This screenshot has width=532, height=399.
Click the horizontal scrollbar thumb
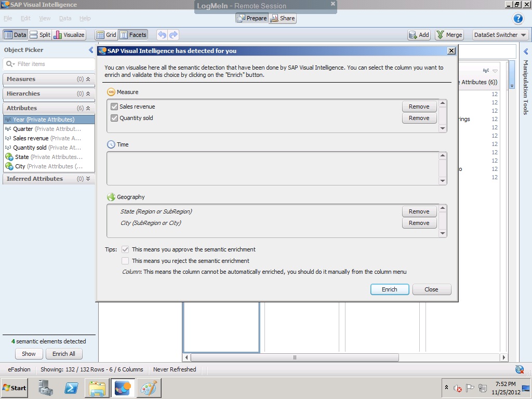click(295, 357)
